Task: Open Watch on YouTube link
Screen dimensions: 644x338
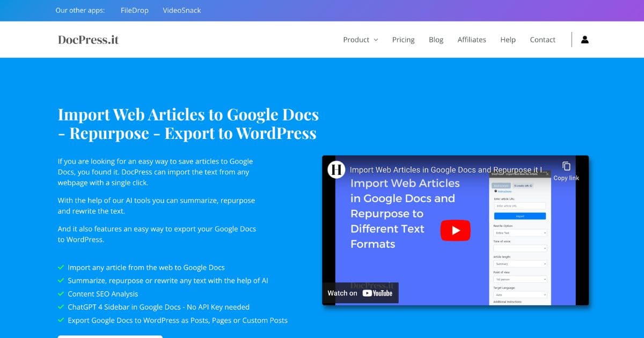Action: pyautogui.click(x=360, y=293)
